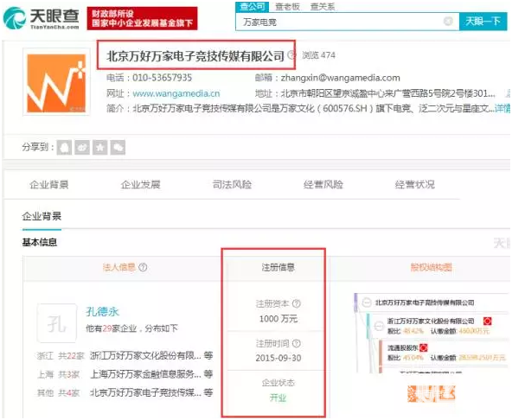This screenshot has width=512, height=420.
Task: Select the 股权结构图 section header
Action: (431, 267)
